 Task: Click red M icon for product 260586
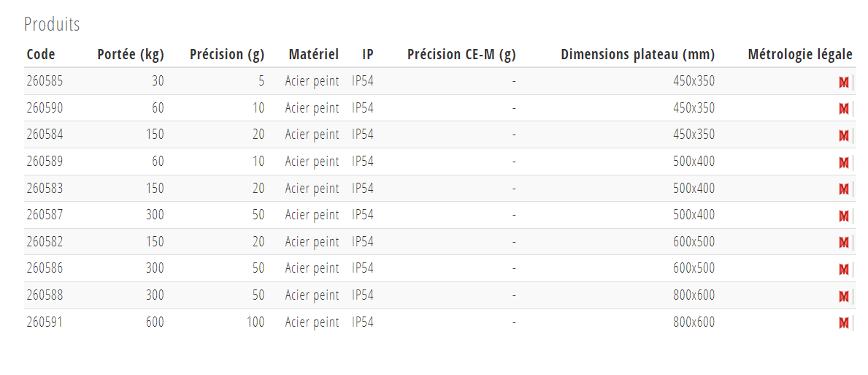[x=844, y=269]
